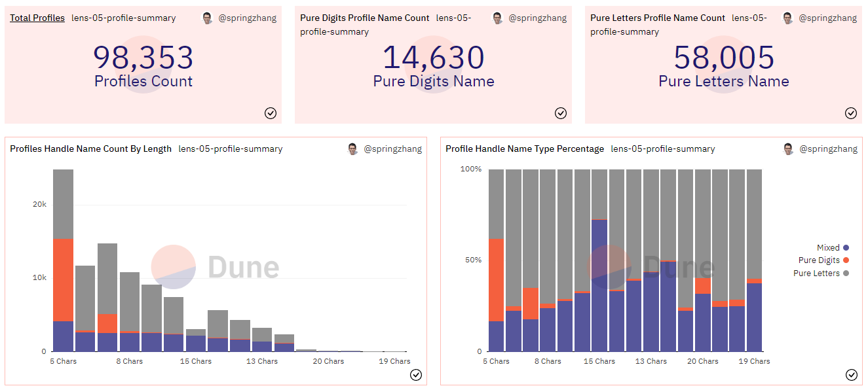This screenshot has width=868, height=388.
Task: Click checkmark icon in Handle Name Type Percentage chart
Action: 852,375
